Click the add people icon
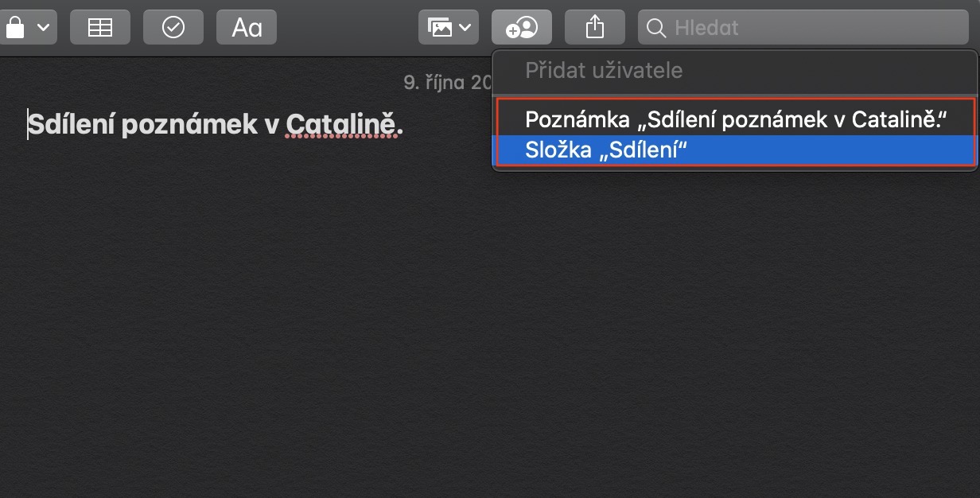980x498 pixels. point(522,27)
